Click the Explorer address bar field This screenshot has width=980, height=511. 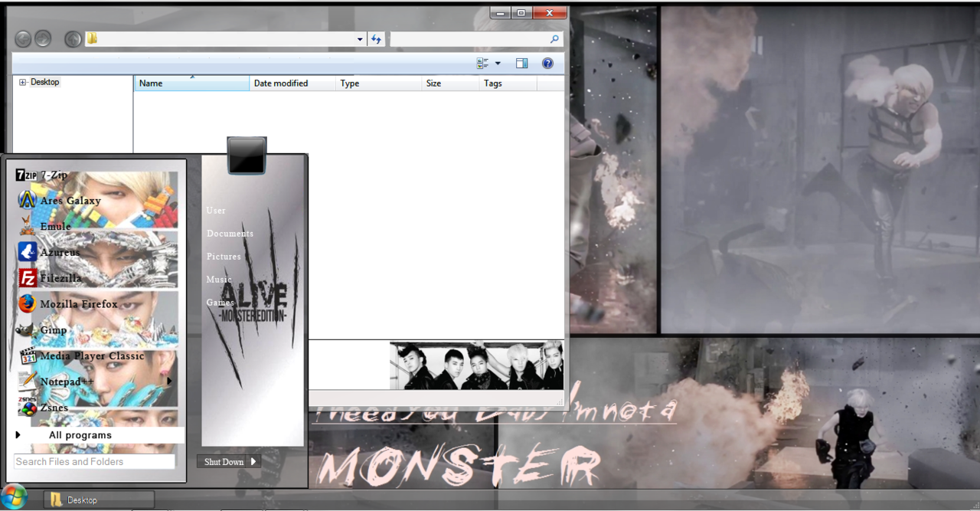coord(225,39)
